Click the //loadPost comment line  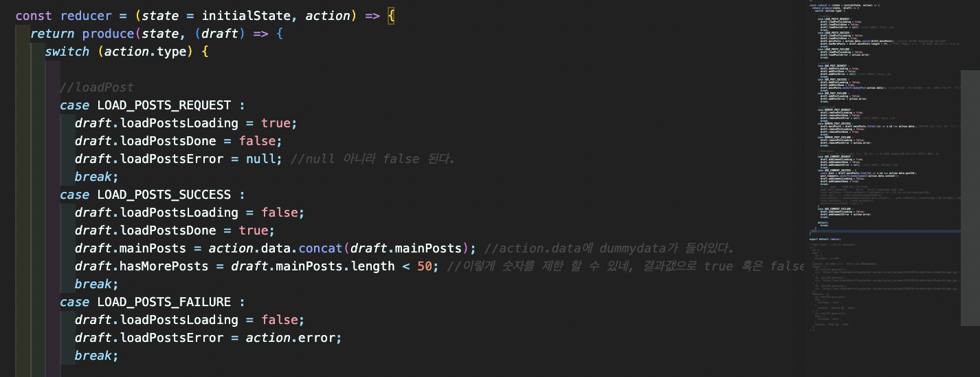(96, 87)
